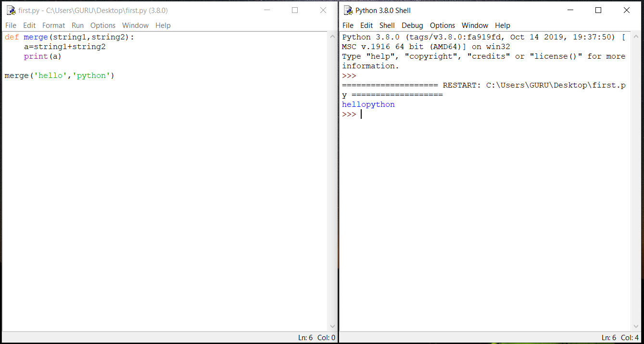This screenshot has height=344, width=644.
Task: Open the Options menu in the Shell window
Action: coord(442,25)
